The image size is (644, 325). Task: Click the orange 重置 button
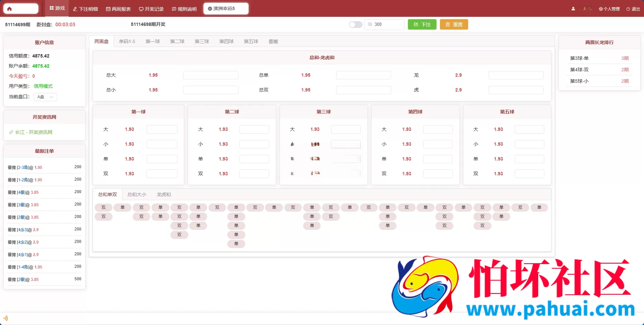(x=454, y=25)
